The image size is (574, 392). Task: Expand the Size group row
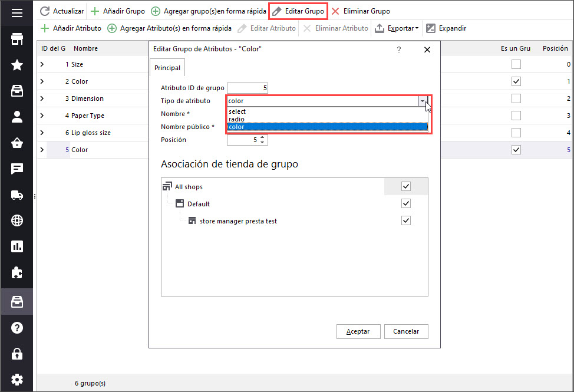[x=42, y=64]
